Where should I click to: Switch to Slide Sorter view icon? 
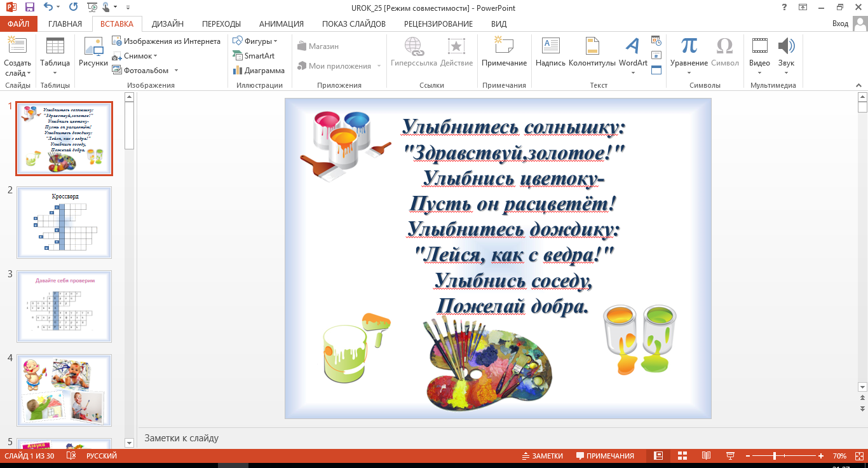tap(682, 456)
